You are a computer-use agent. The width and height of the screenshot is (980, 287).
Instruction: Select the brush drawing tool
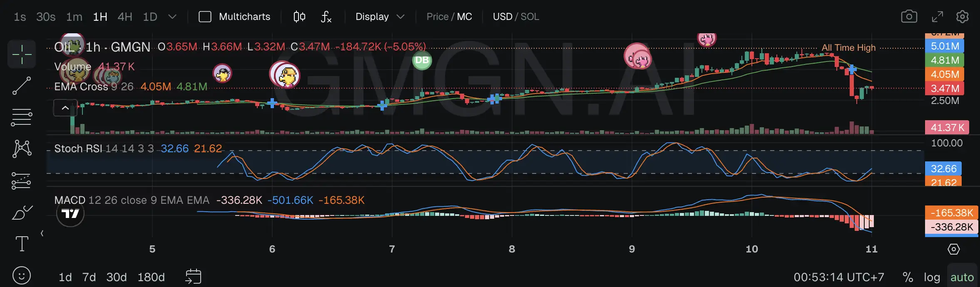[x=22, y=213]
